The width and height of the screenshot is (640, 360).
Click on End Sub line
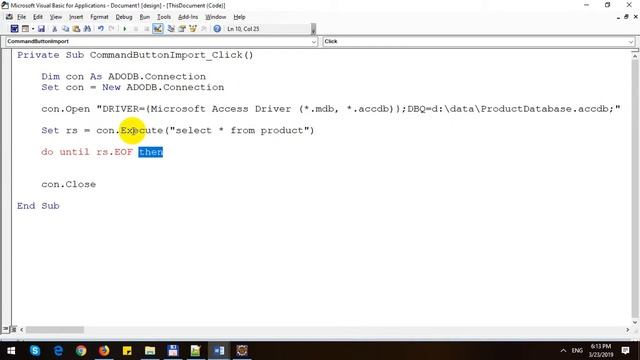(38, 206)
